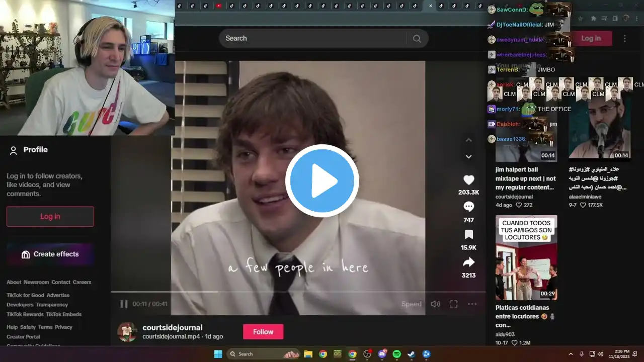
Task: Open the Chrome three-dot menu
Action: (x=636, y=19)
